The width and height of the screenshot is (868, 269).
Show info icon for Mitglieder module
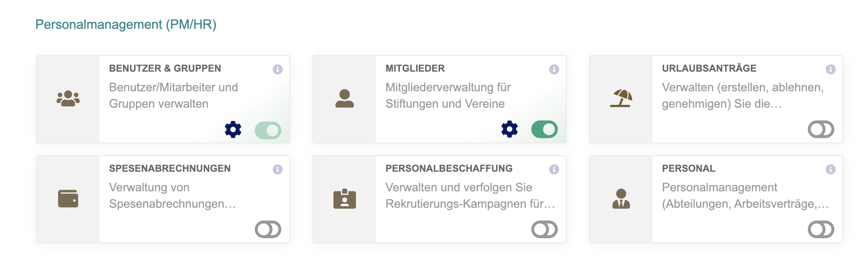pos(554,69)
